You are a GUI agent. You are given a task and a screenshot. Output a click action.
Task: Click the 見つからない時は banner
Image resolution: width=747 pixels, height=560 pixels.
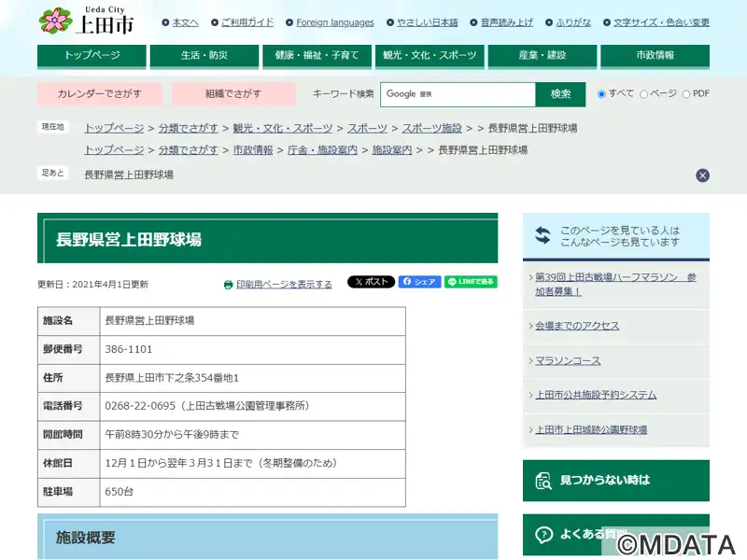[616, 481]
